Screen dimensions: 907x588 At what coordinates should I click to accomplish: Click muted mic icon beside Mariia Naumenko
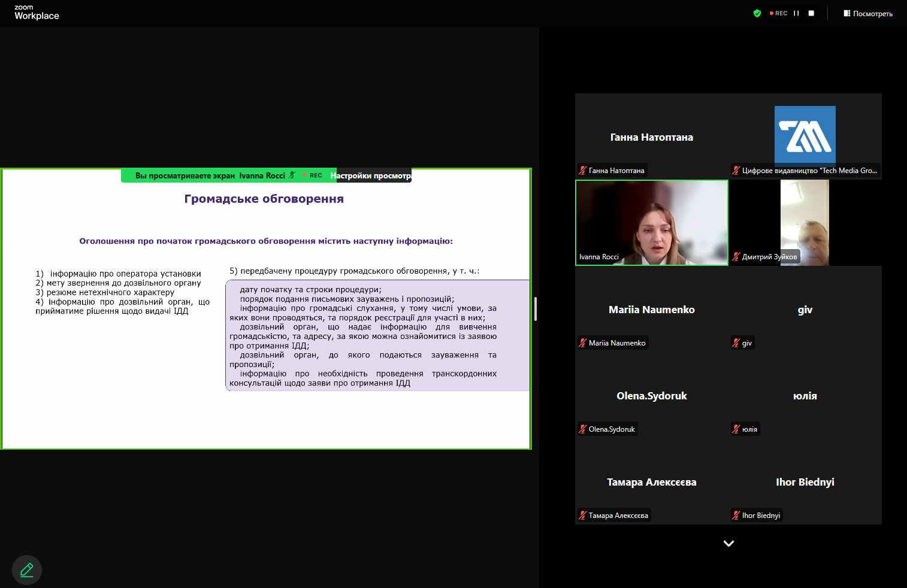(583, 343)
